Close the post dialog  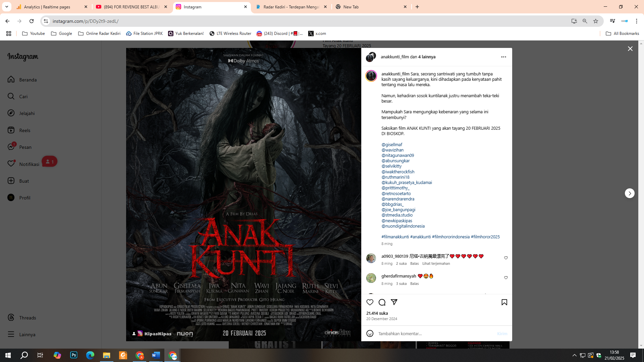630,49
